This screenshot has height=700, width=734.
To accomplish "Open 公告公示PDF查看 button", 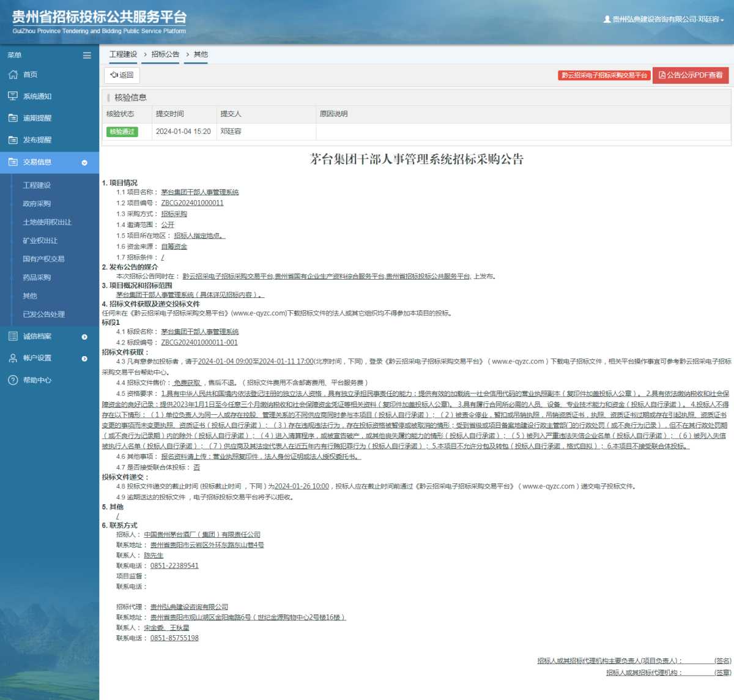I will (x=691, y=75).
